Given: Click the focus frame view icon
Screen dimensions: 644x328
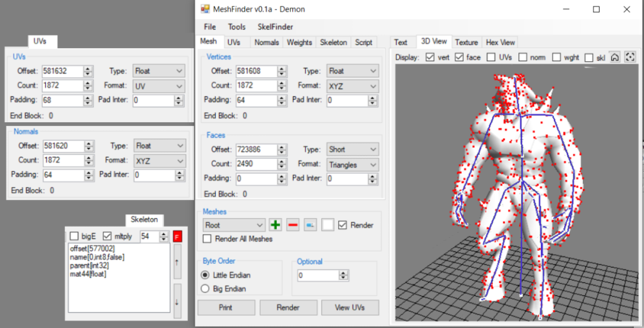Looking at the screenshot, I should [x=630, y=57].
